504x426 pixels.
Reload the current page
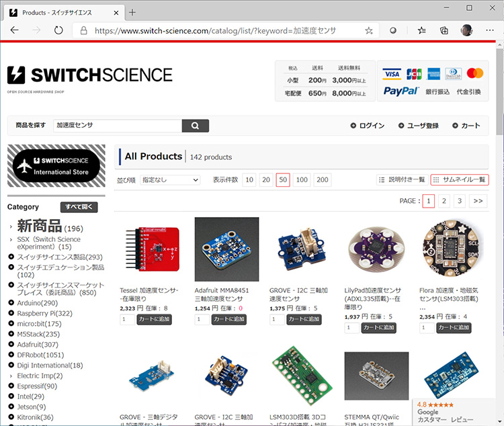[58, 30]
